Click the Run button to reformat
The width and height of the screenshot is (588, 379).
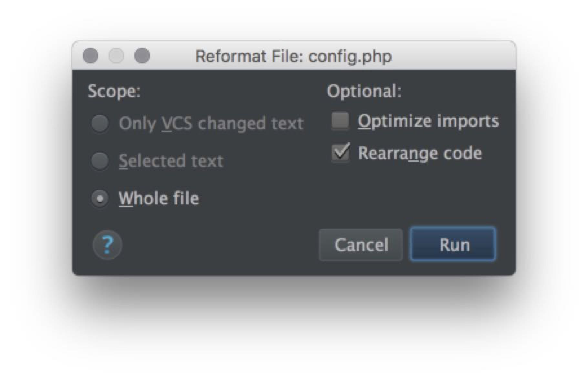click(x=453, y=244)
